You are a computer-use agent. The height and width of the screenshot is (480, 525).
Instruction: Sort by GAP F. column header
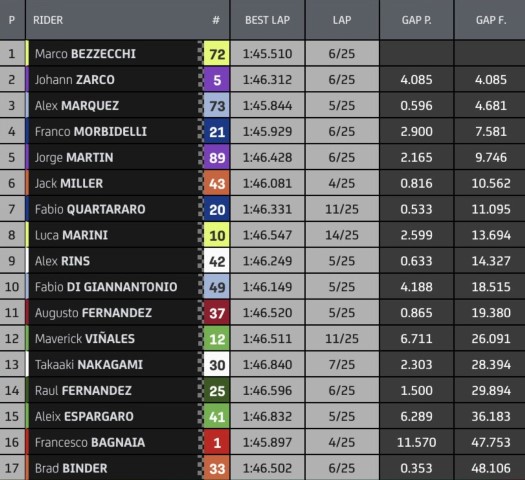coord(491,20)
